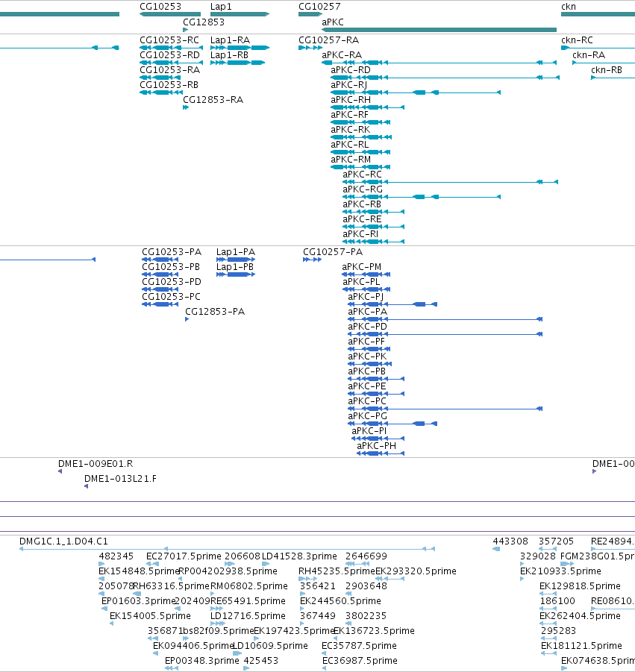
Task: Click the aPKC-PM protein label
Action: pyautogui.click(x=361, y=266)
